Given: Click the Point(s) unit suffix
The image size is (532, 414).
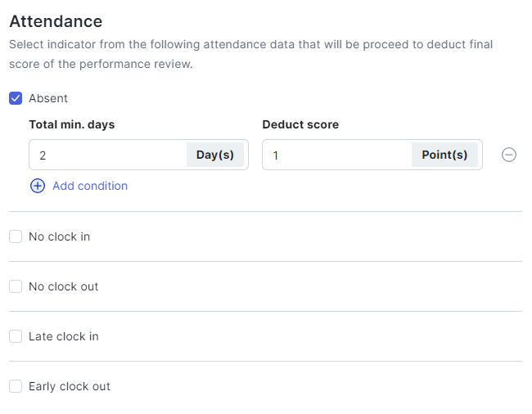Looking at the screenshot, I should pyautogui.click(x=444, y=155).
